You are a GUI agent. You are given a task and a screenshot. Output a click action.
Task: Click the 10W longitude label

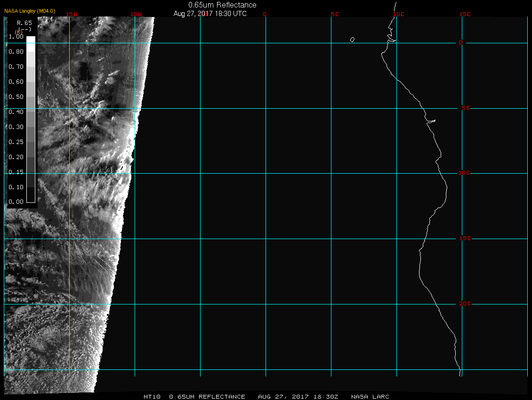pos(136,14)
